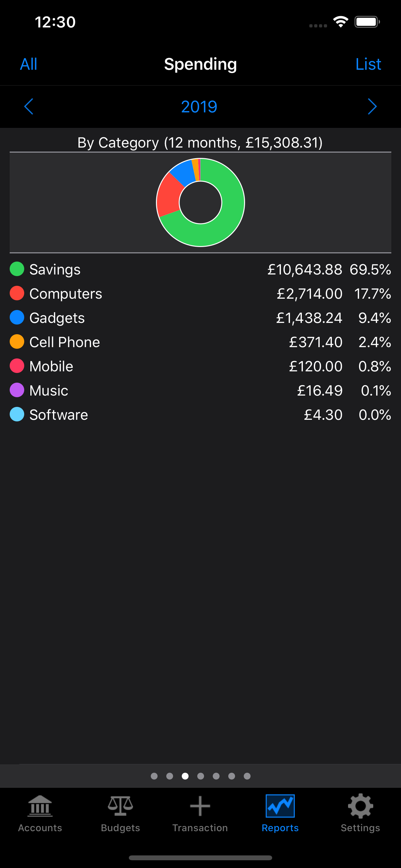Select the last report page dot
The height and width of the screenshot is (868, 401).
tap(247, 776)
